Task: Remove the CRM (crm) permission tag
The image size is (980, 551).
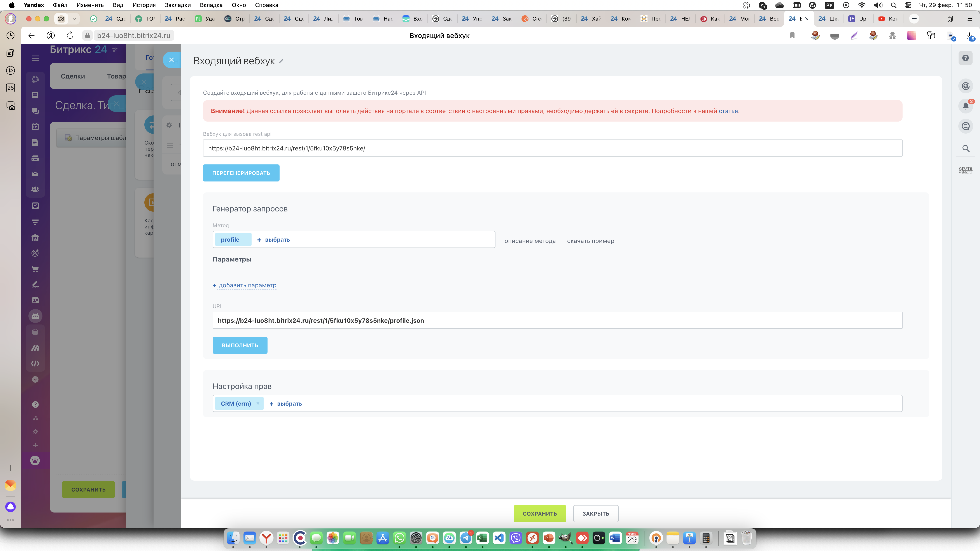Action: 258,403
